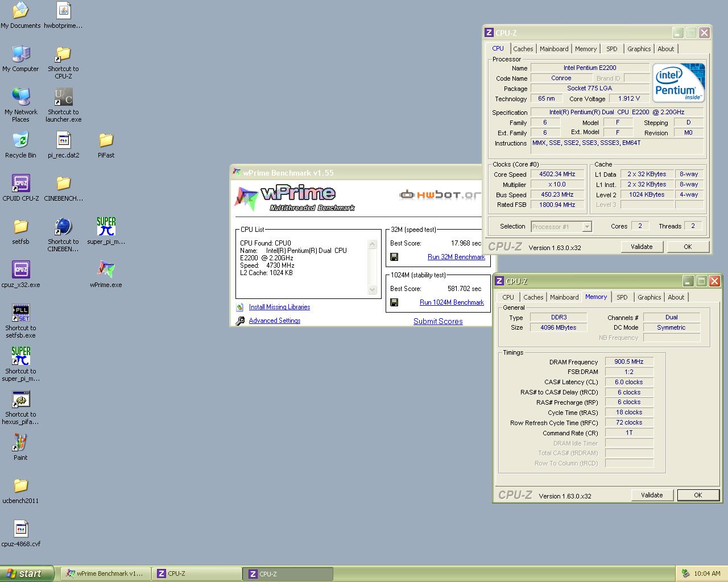728x582 pixels.
Task: Click the save icon for 1024M score
Action: pos(394,302)
